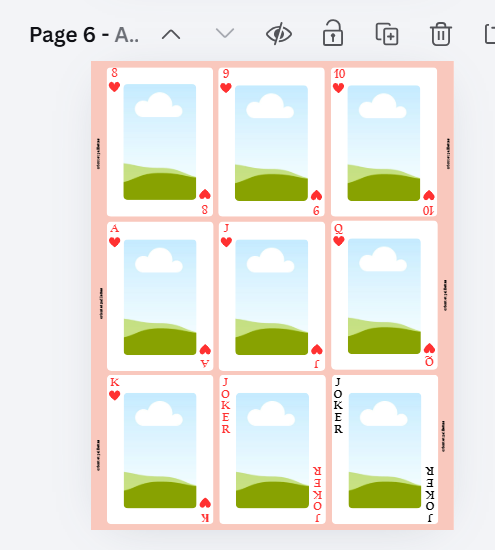495x550 pixels.
Task: Select the red JOKER card
Action: (272, 450)
